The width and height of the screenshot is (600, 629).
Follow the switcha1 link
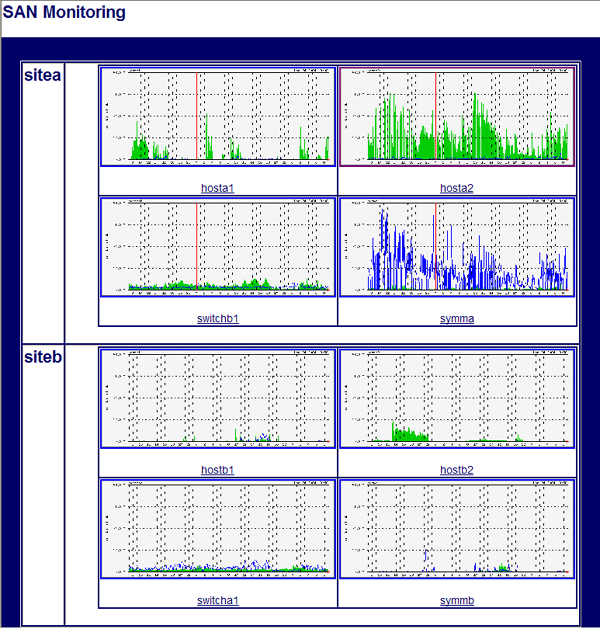[217, 601]
